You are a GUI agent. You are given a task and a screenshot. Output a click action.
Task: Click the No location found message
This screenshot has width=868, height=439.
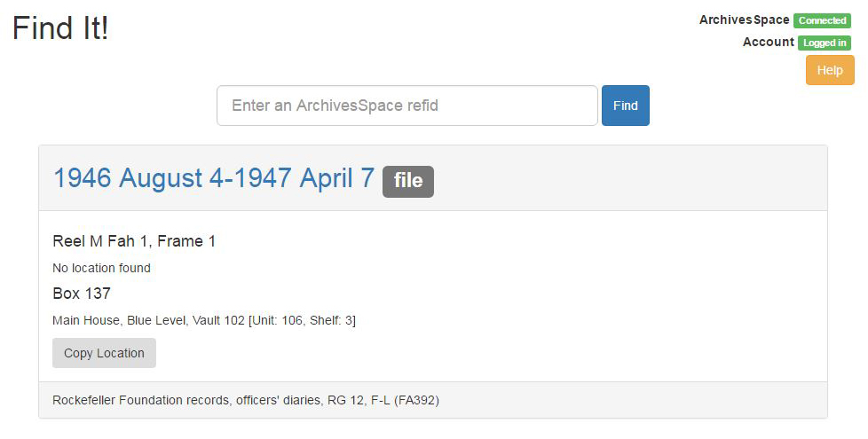(101, 268)
